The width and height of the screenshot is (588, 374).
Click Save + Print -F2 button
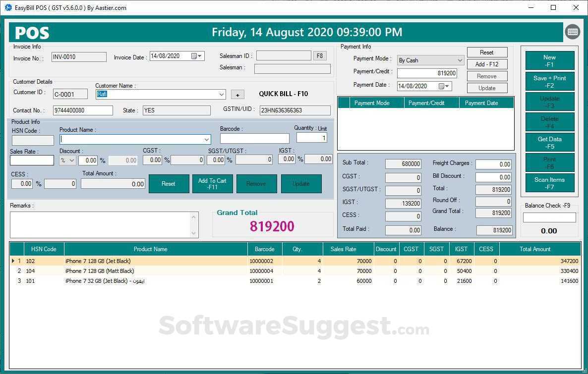550,82
